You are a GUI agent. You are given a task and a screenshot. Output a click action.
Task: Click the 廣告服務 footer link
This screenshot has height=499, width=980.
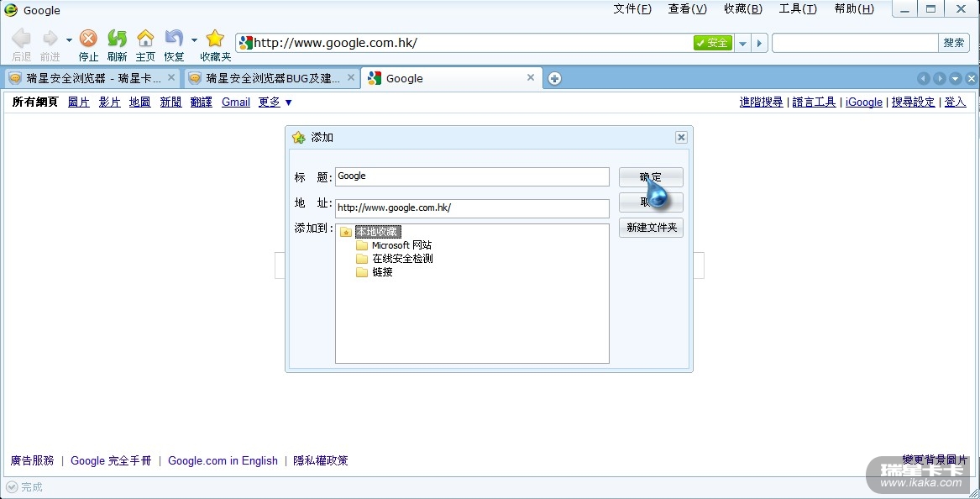32,461
